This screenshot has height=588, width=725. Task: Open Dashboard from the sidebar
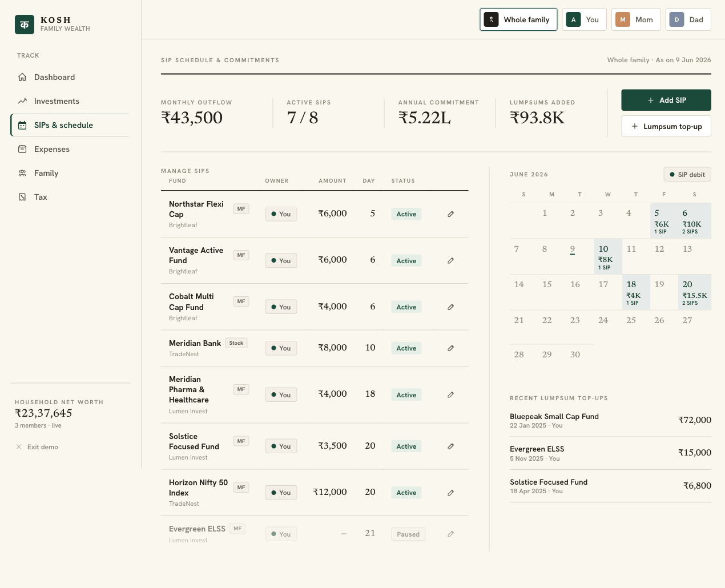[70, 77]
